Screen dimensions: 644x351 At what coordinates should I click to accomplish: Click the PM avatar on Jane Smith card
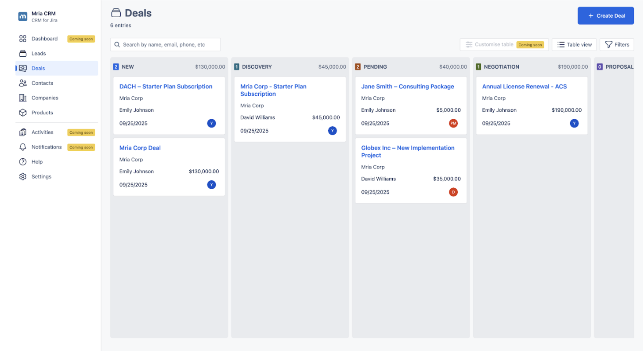(x=453, y=124)
